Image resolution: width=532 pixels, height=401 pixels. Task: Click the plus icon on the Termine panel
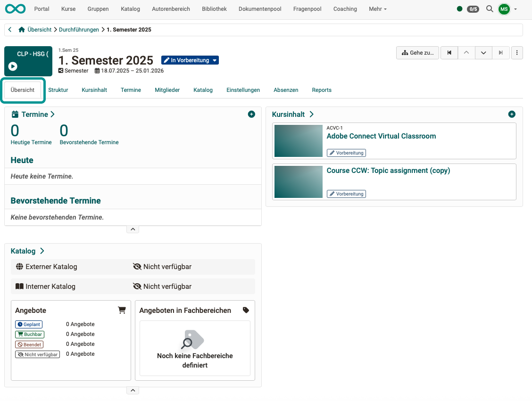click(251, 114)
